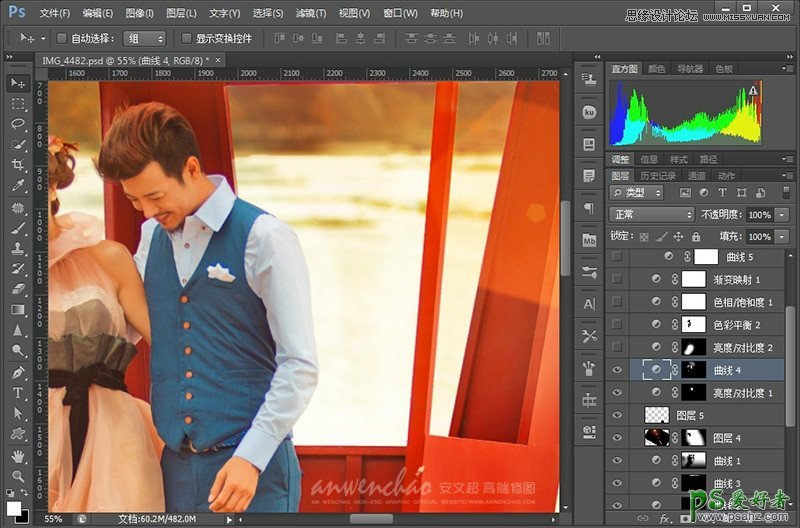Select the Hand tool
Image resolution: width=800 pixels, height=528 pixels.
coord(18,455)
